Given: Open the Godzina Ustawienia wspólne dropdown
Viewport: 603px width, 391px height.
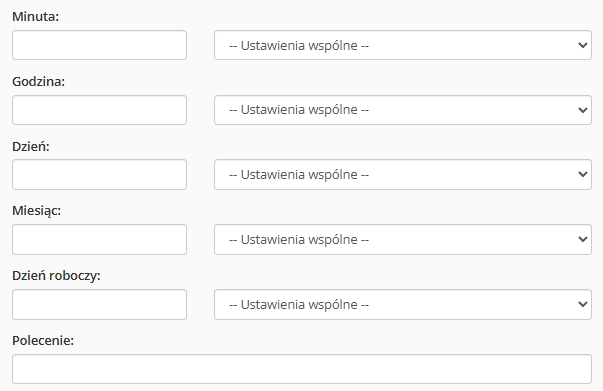Looking at the screenshot, I should pos(403,110).
